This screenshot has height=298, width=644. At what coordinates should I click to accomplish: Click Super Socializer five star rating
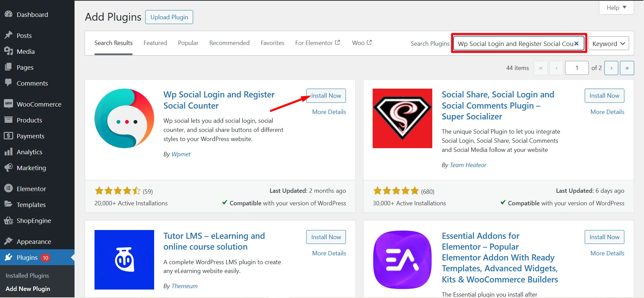tap(396, 191)
